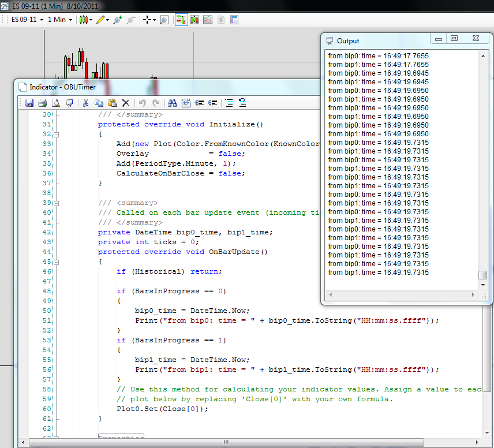Click the Undo arrow in editor toolbar

tap(142, 103)
